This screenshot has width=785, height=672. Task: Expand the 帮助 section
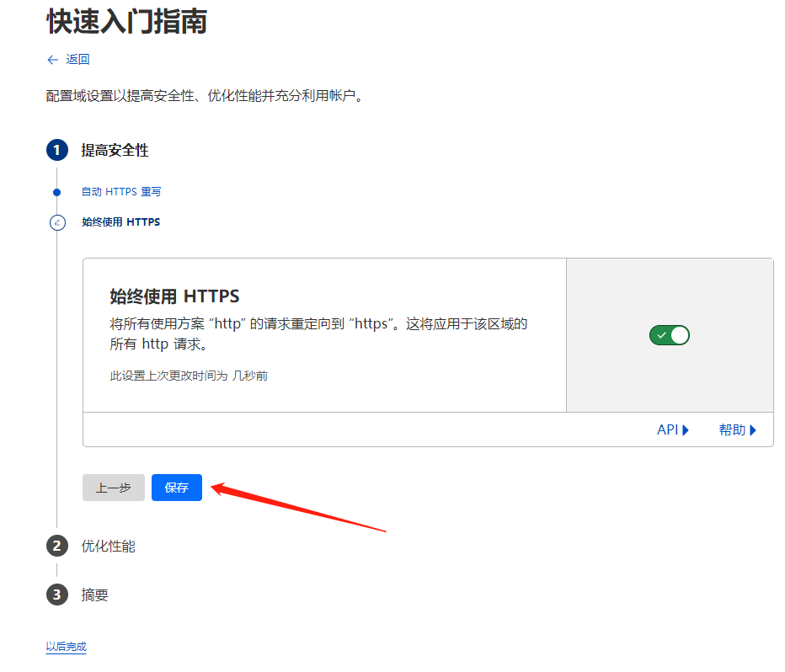(738, 429)
